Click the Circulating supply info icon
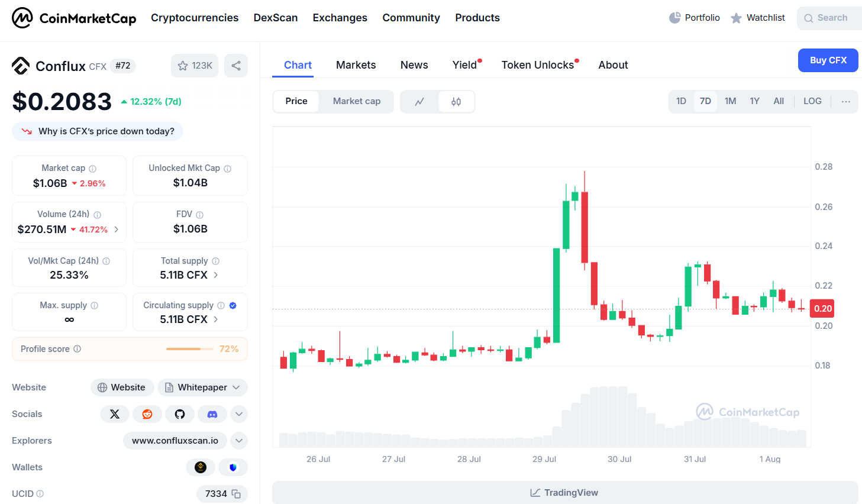 pos(221,305)
